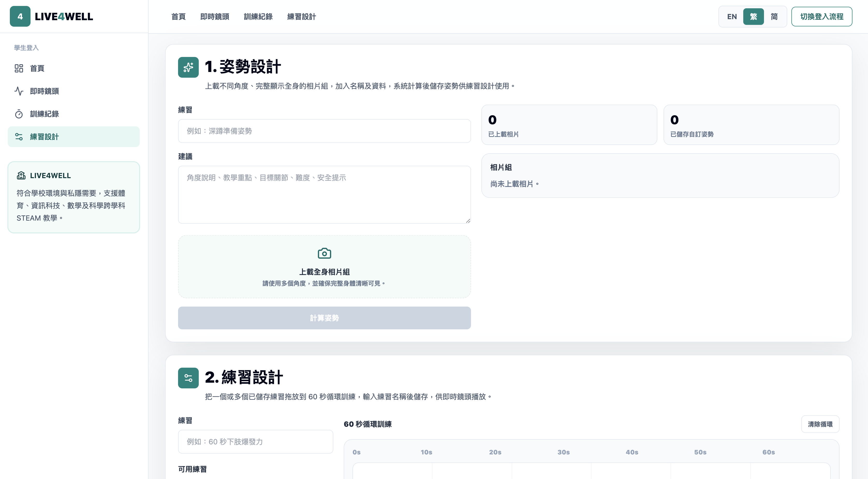Click the 60s marker on the timeline
Image resolution: width=868 pixels, height=479 pixels.
(x=769, y=452)
